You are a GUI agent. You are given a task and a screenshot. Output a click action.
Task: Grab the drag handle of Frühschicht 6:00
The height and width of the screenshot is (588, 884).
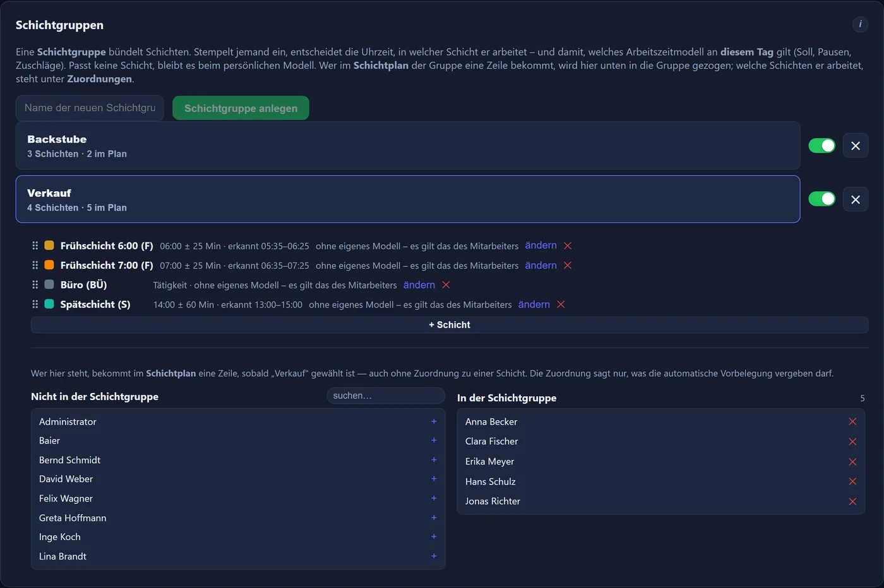pyautogui.click(x=35, y=245)
